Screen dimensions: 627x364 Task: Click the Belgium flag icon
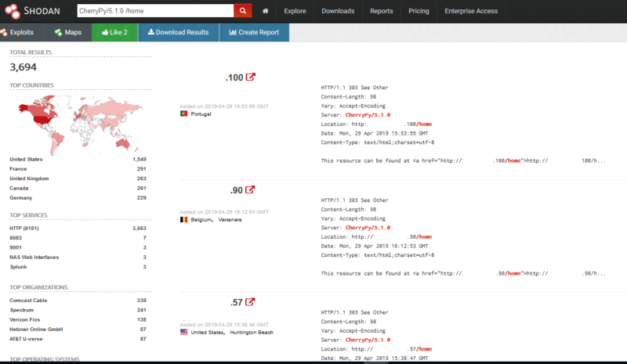(184, 219)
